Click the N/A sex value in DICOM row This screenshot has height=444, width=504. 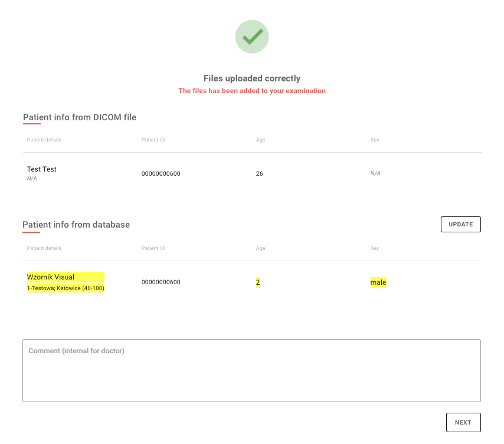(375, 174)
